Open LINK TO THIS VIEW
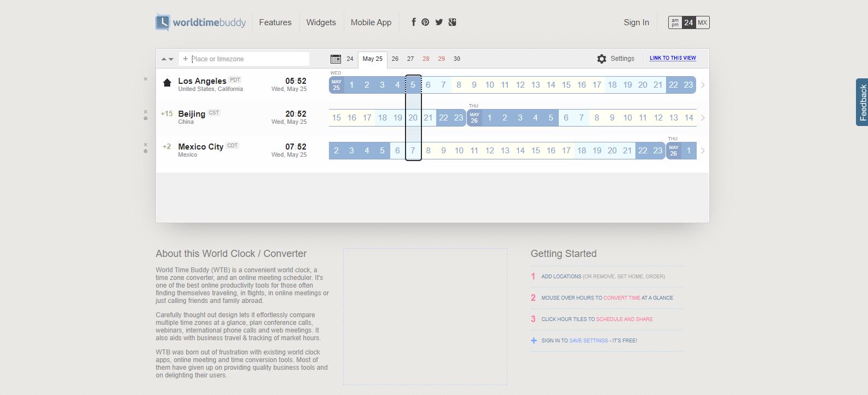Screen dimensions: 868x395 coord(673,58)
